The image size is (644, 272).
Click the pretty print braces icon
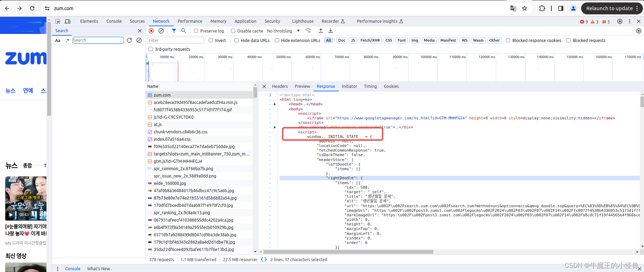coord(264,259)
